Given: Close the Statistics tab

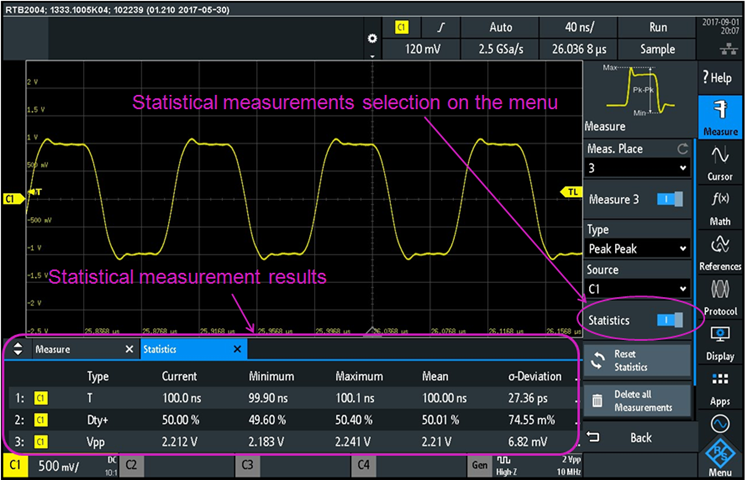Looking at the screenshot, I should pyautogui.click(x=237, y=349).
